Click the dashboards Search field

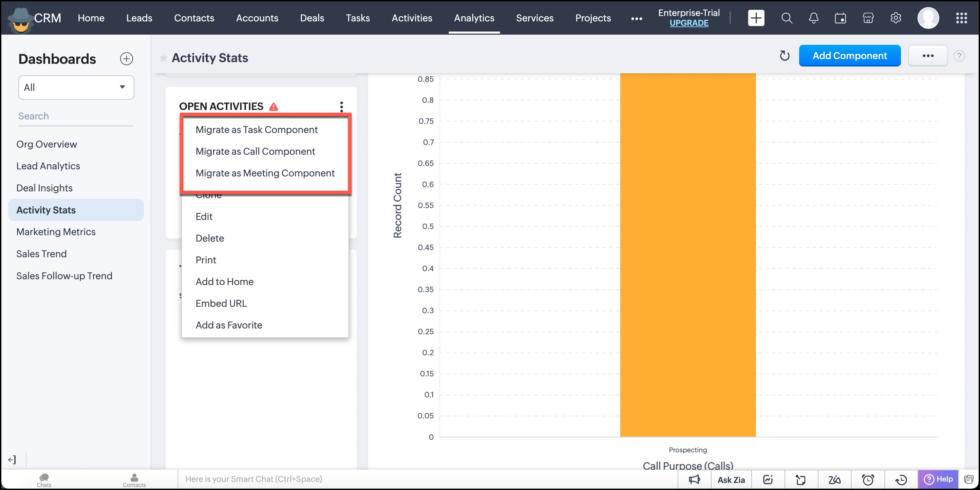pos(76,116)
